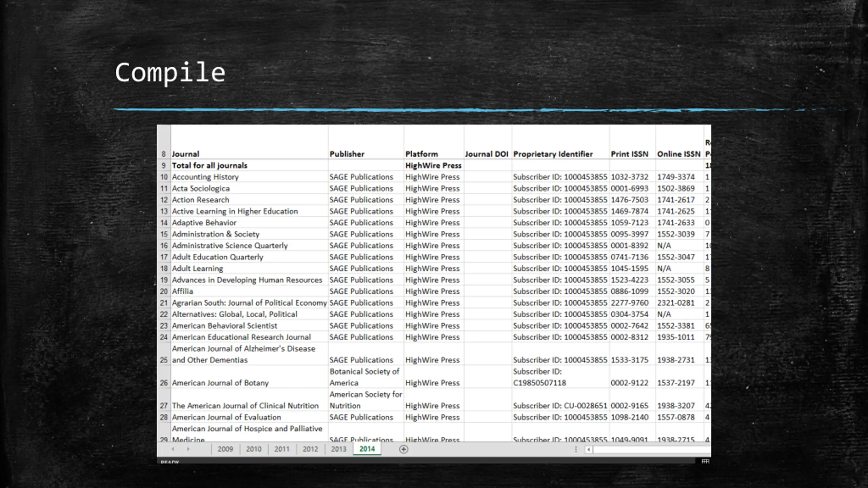Screen dimensions: 868x488
Task: Click the Acta Sociologica cell
Action: click(249, 188)
